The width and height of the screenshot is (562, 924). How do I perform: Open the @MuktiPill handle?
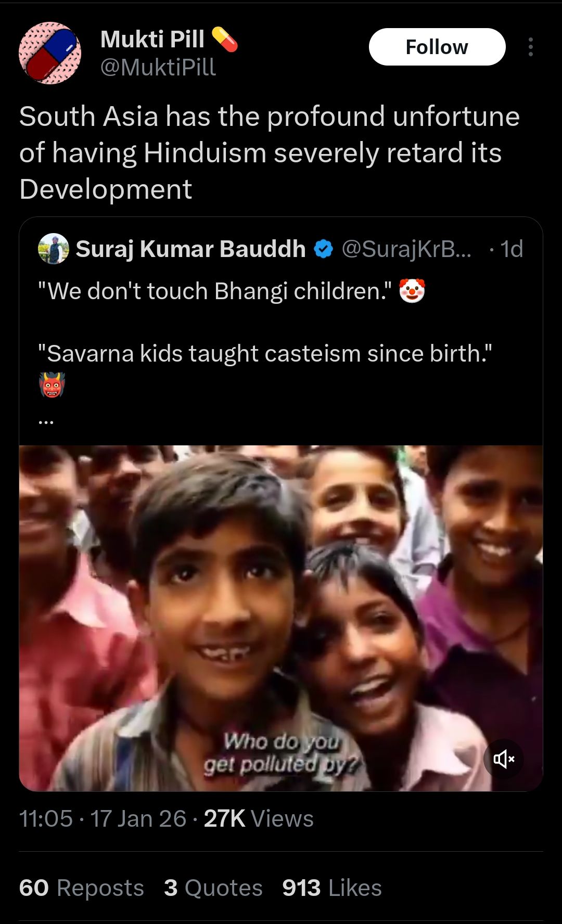click(158, 68)
